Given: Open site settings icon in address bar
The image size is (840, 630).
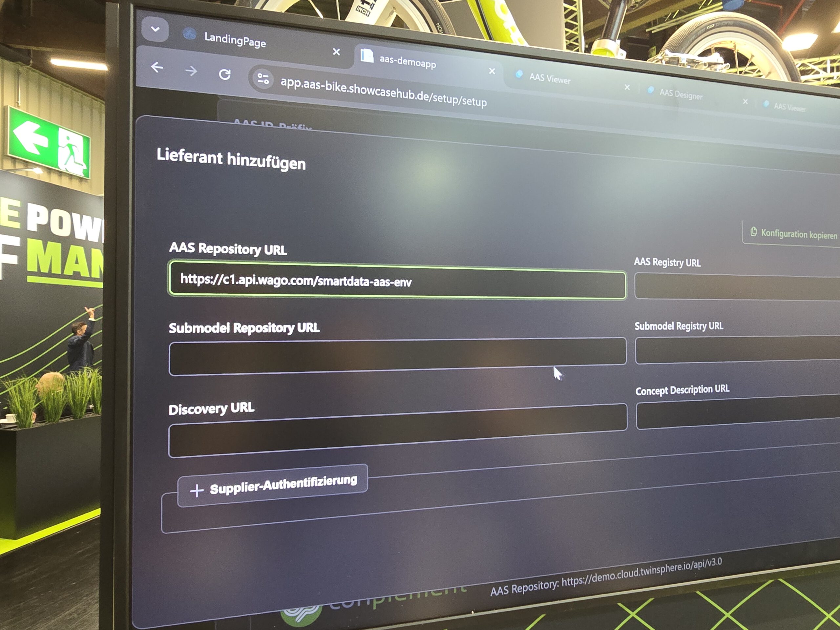Looking at the screenshot, I should click(263, 79).
